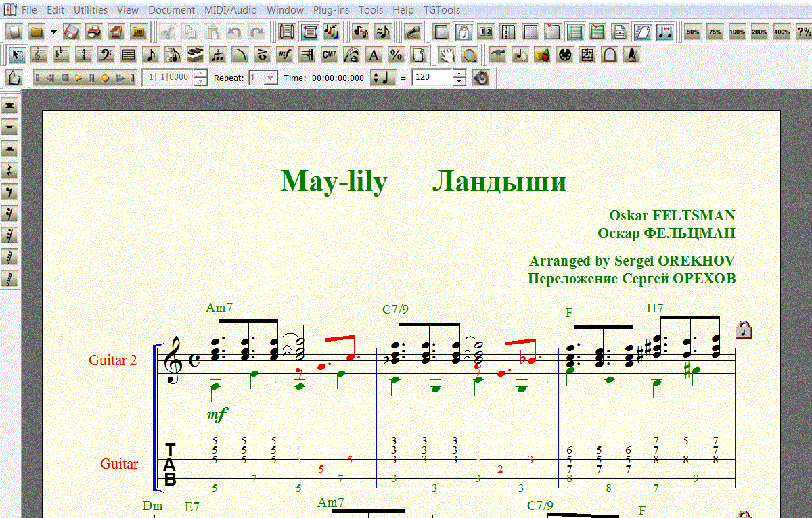
Task: Start recording with the record button
Action: (105, 78)
